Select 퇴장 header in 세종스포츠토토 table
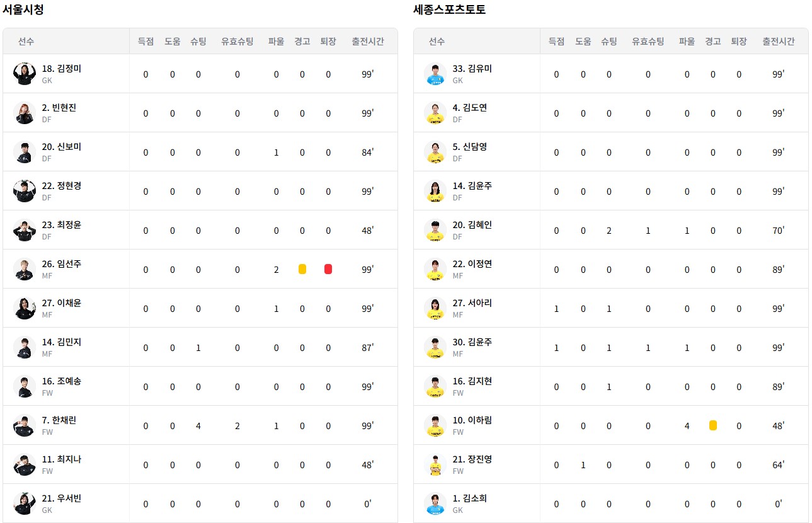 [x=739, y=41]
